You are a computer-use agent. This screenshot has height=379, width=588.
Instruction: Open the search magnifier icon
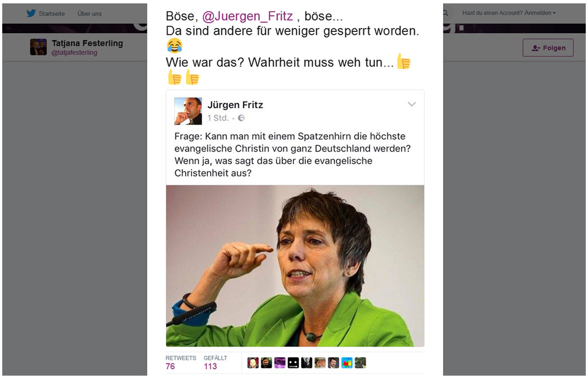click(x=446, y=13)
